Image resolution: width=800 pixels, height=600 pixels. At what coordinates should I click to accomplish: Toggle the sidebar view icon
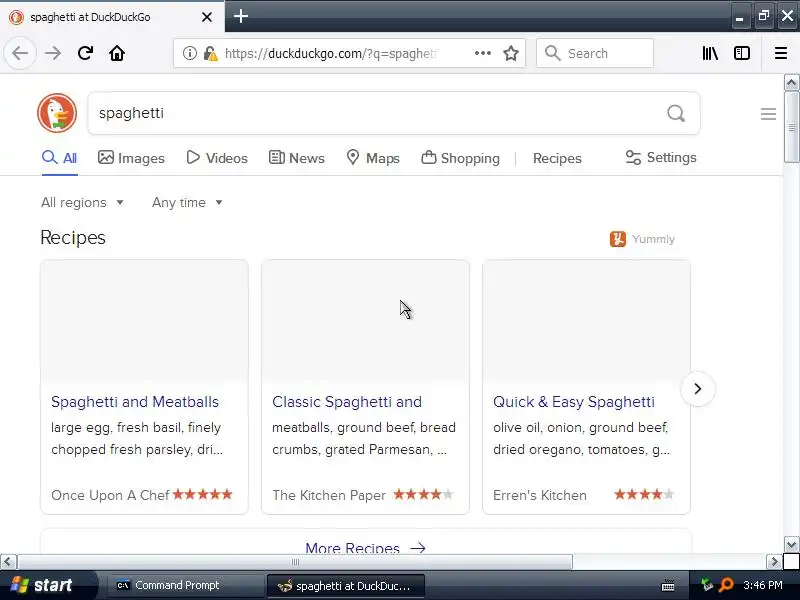pos(742,53)
